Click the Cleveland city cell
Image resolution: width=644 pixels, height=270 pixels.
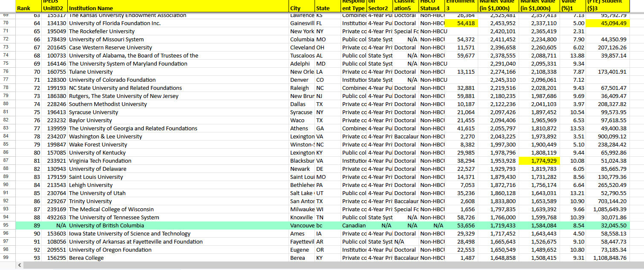302,47
